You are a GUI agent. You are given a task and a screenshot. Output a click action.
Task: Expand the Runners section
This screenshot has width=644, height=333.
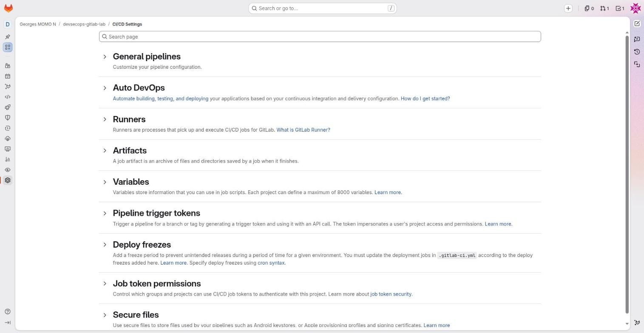[x=105, y=119]
